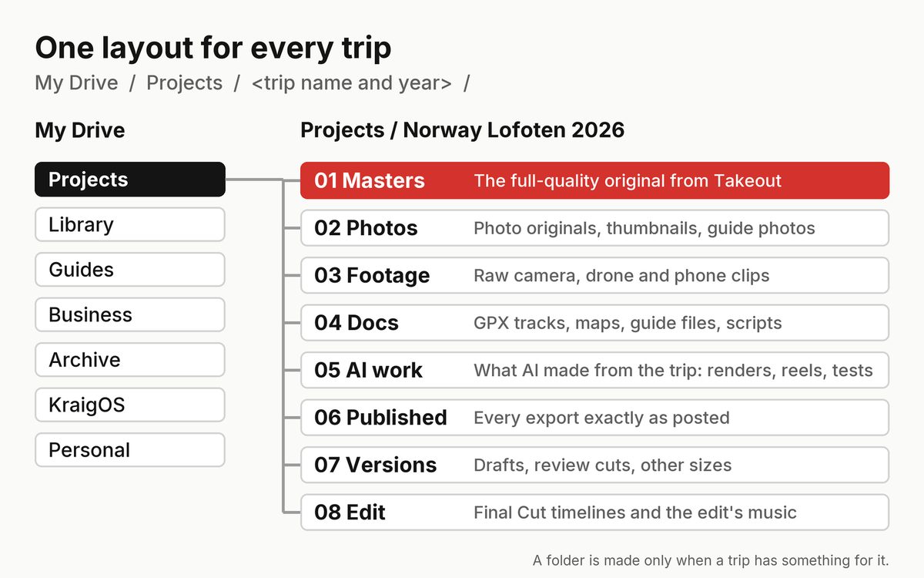Open the 07 Versions folder row
Screen dimensions: 924x578
pyautogui.click(x=594, y=465)
